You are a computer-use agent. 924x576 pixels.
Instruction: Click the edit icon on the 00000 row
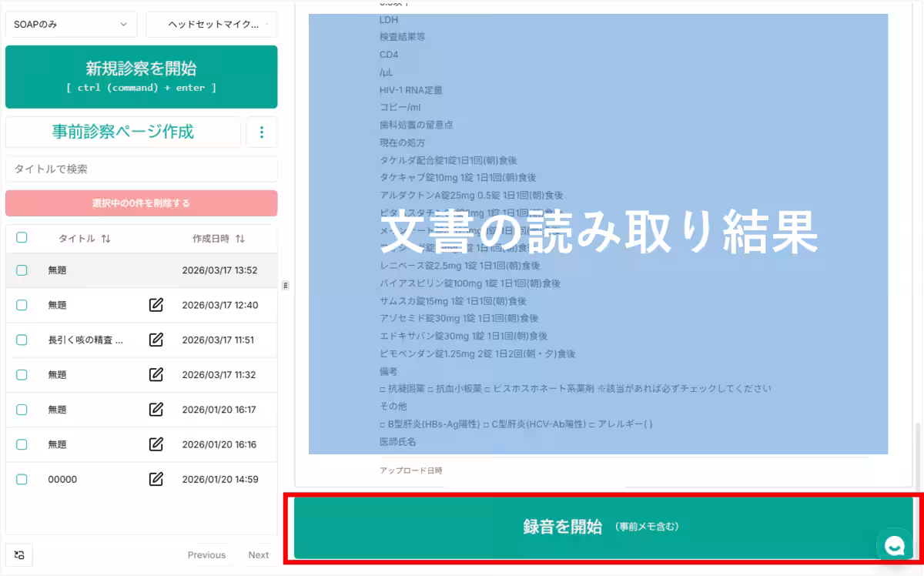[x=157, y=479]
